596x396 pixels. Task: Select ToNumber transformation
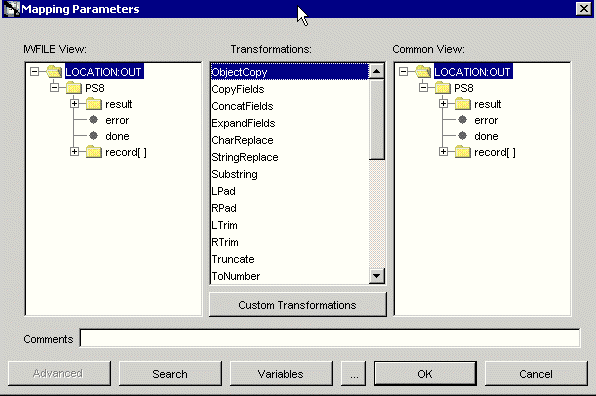[290, 276]
